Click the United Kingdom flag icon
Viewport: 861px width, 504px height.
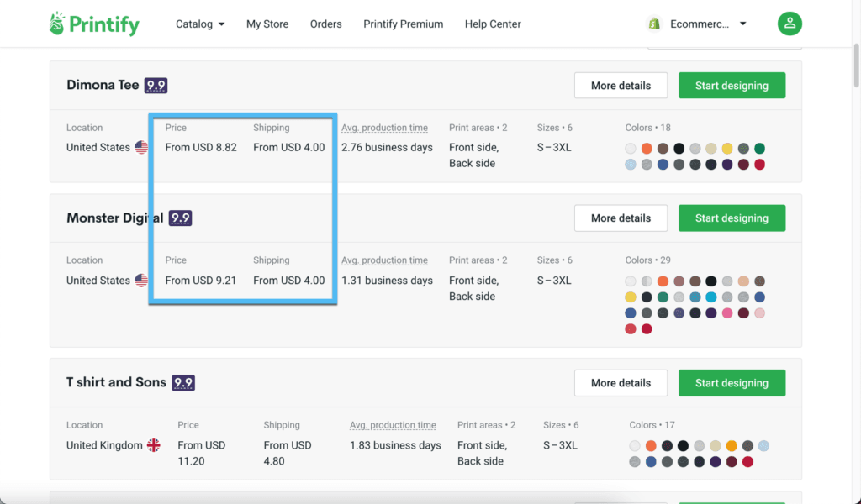(154, 445)
